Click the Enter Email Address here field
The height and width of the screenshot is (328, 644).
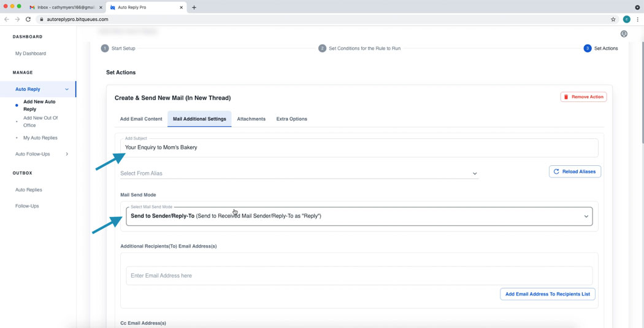[359, 276]
